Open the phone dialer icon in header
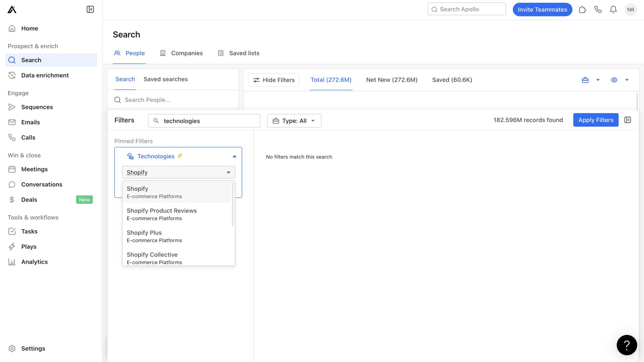Image resolution: width=644 pixels, height=362 pixels. pyautogui.click(x=598, y=9)
